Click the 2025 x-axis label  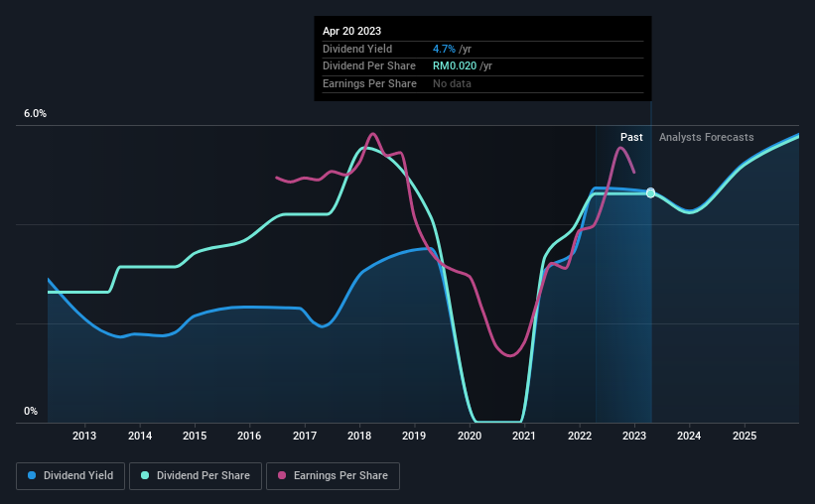[745, 436]
